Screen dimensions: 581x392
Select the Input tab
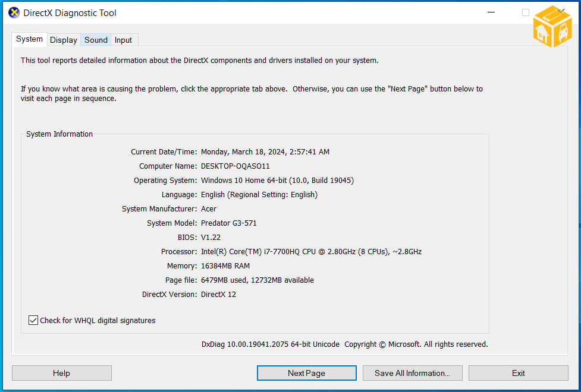click(x=123, y=40)
